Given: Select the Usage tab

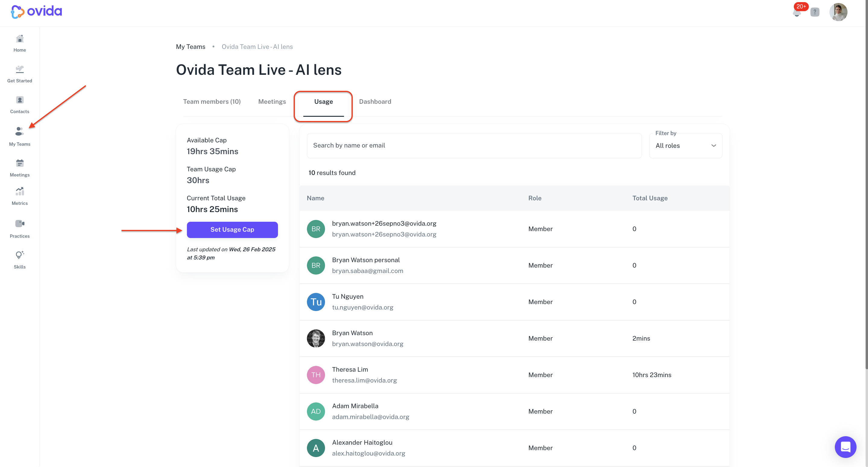Looking at the screenshot, I should pos(324,101).
